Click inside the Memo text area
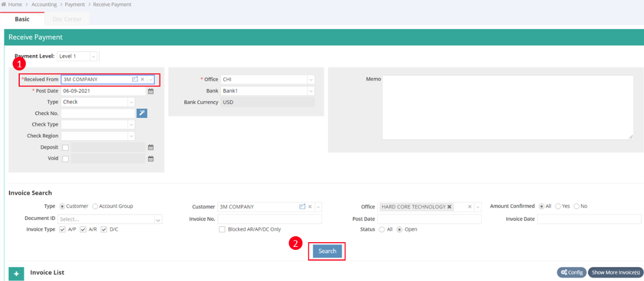The height and width of the screenshot is (281, 644). point(507,107)
